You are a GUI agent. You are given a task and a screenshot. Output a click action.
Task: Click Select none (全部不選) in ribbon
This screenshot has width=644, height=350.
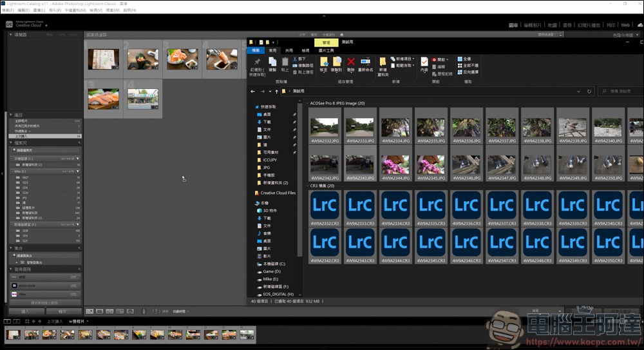tap(468, 65)
